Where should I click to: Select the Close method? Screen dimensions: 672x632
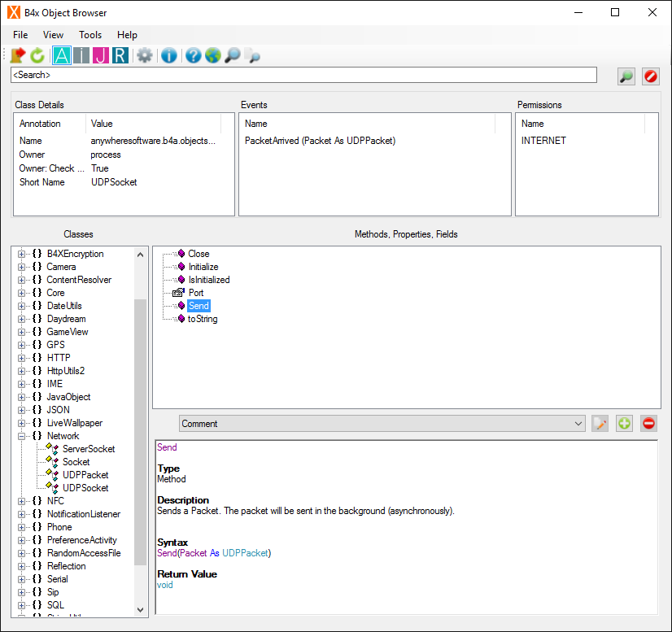point(199,254)
